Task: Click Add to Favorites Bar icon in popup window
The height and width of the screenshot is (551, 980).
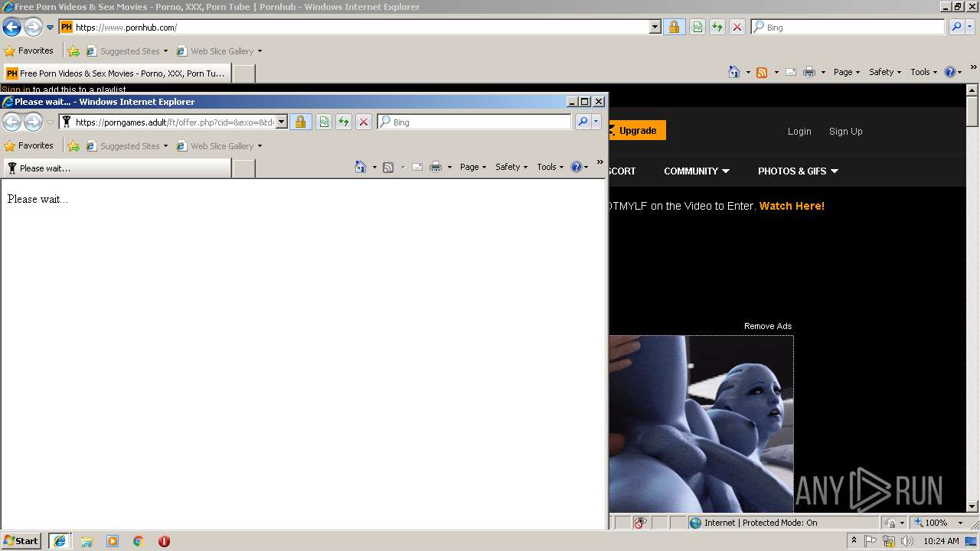Action: [73, 146]
